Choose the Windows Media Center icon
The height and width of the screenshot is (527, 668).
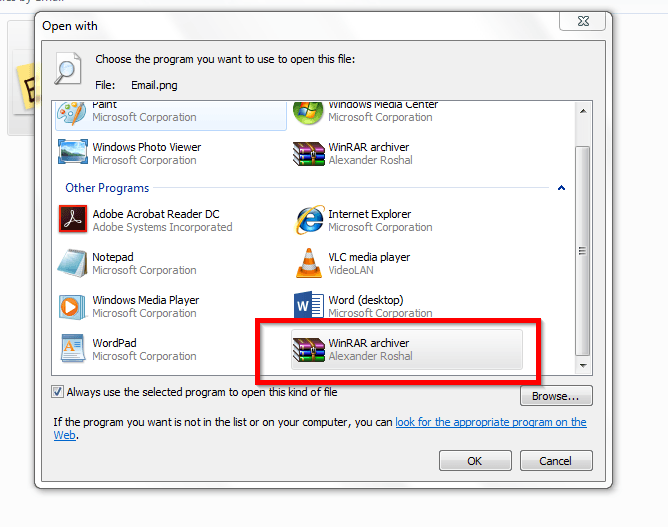(308, 113)
